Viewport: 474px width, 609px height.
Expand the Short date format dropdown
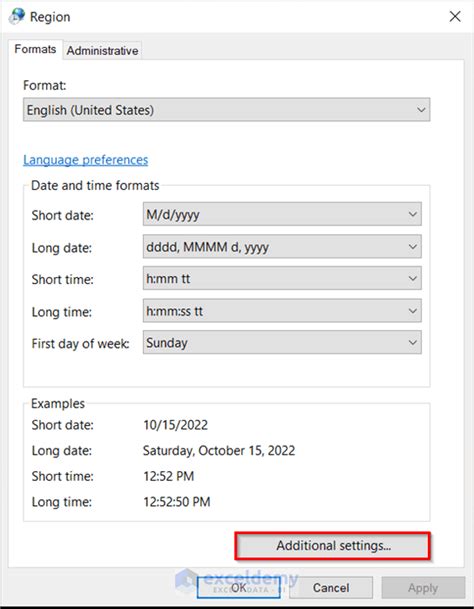[x=282, y=214]
